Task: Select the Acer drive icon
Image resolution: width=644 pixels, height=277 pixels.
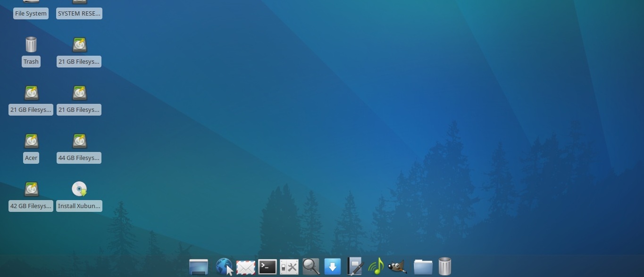Action: pos(31,141)
